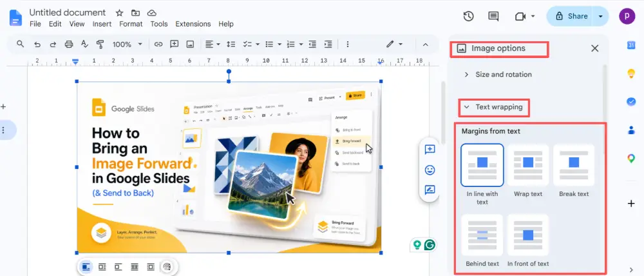
Task: Print the document with the printer icon
Action: (x=69, y=44)
